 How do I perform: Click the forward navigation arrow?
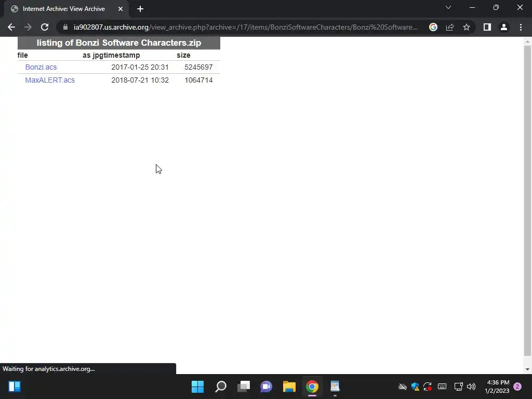(x=28, y=27)
